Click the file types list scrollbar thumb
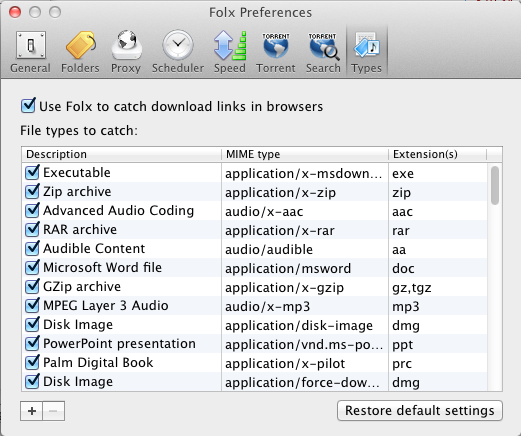Image resolution: width=521 pixels, height=436 pixels. point(495,185)
